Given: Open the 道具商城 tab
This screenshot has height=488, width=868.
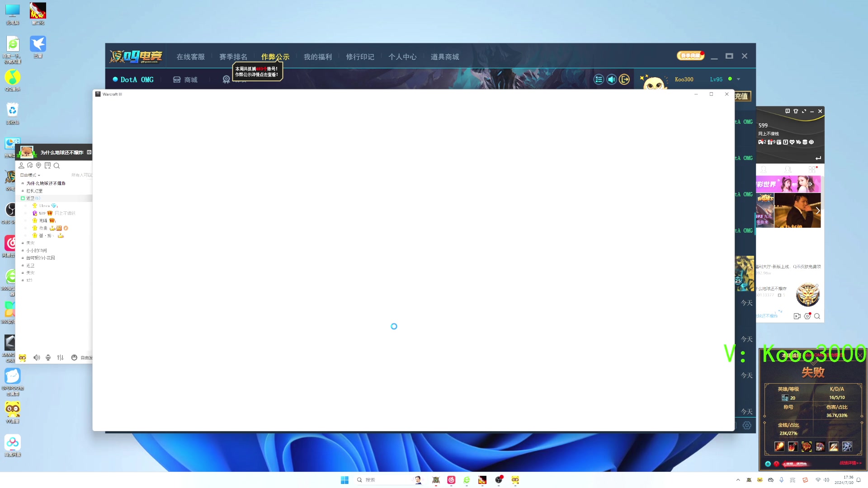Looking at the screenshot, I should pyautogui.click(x=444, y=57).
